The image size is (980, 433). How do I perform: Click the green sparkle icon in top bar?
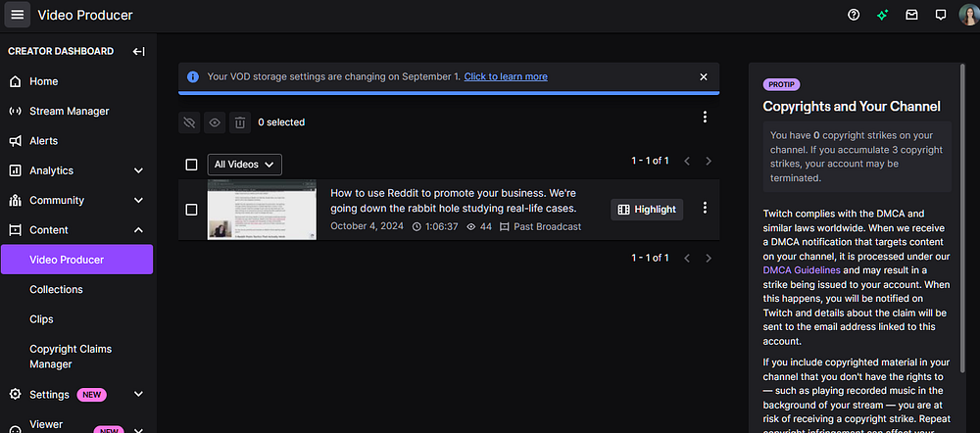[883, 15]
